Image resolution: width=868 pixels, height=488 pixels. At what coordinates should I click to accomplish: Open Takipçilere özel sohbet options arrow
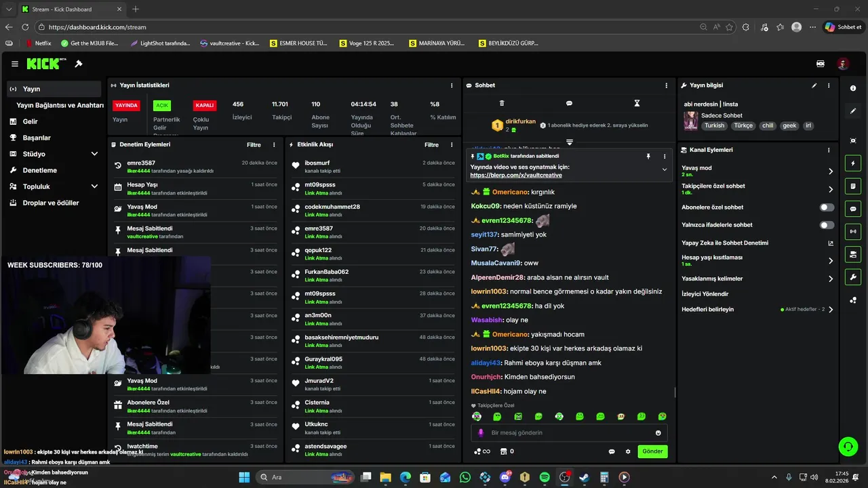tap(831, 189)
